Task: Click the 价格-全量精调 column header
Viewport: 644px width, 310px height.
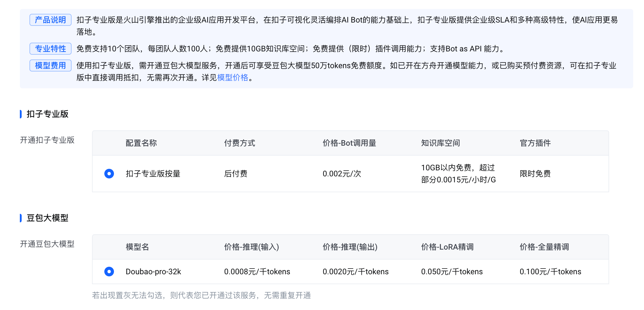Action: [544, 247]
